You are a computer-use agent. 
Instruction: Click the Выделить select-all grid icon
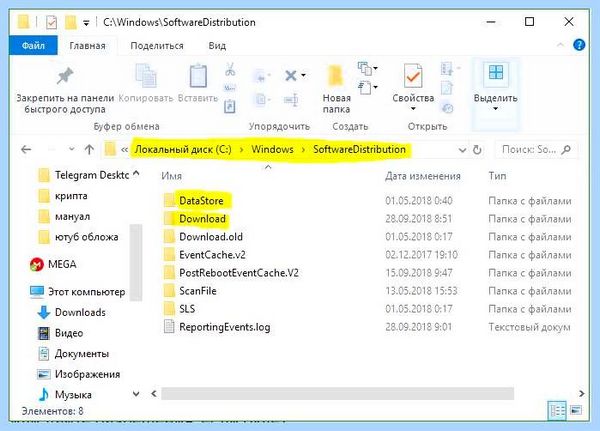click(496, 72)
